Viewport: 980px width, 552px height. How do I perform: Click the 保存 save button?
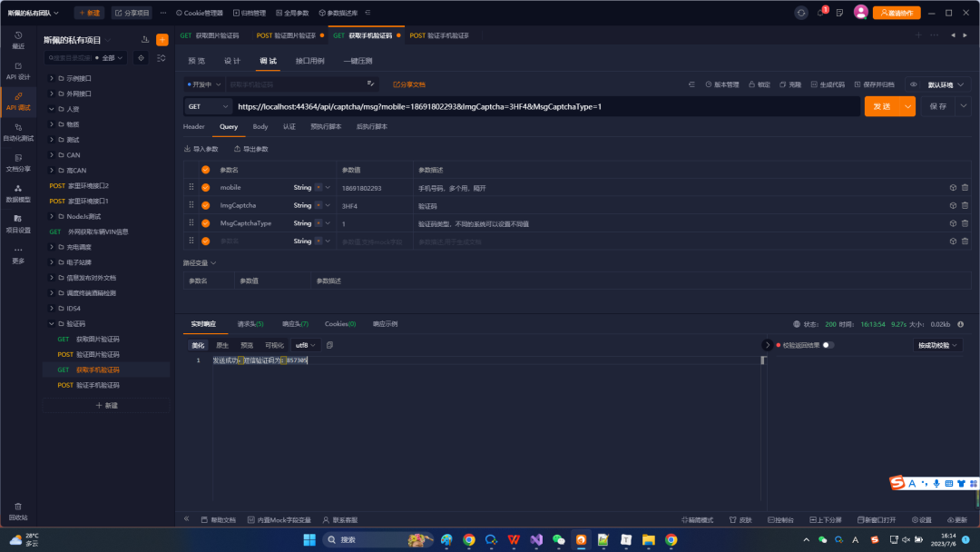tap(938, 106)
